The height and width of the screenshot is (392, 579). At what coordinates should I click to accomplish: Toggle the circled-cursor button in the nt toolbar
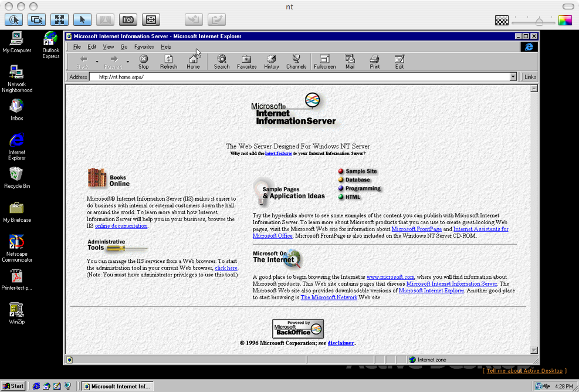[x=13, y=19]
